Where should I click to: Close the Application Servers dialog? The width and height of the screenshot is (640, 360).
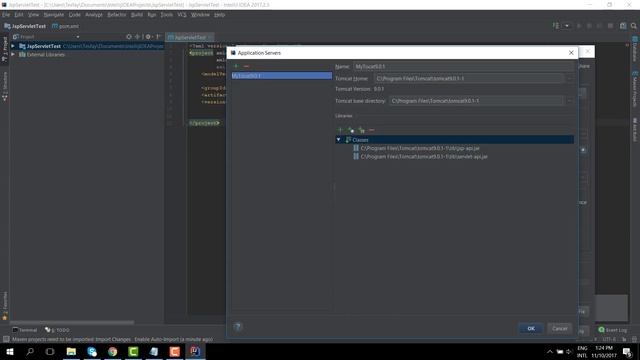pyautogui.click(x=571, y=53)
